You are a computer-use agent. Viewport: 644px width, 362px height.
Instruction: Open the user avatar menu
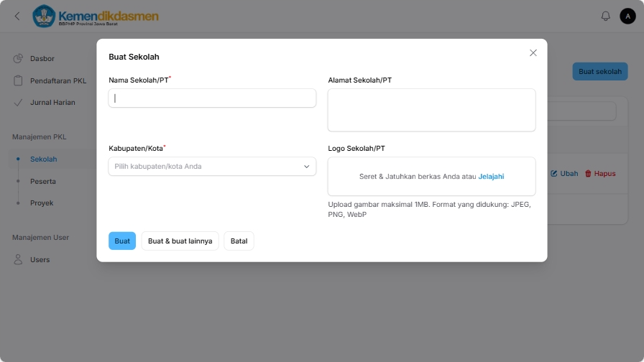(627, 16)
